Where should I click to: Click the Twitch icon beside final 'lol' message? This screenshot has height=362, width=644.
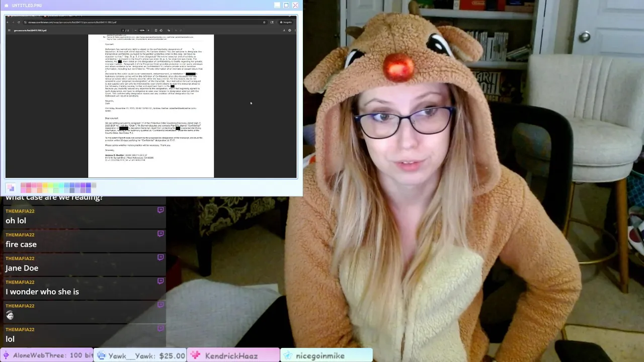point(160,328)
